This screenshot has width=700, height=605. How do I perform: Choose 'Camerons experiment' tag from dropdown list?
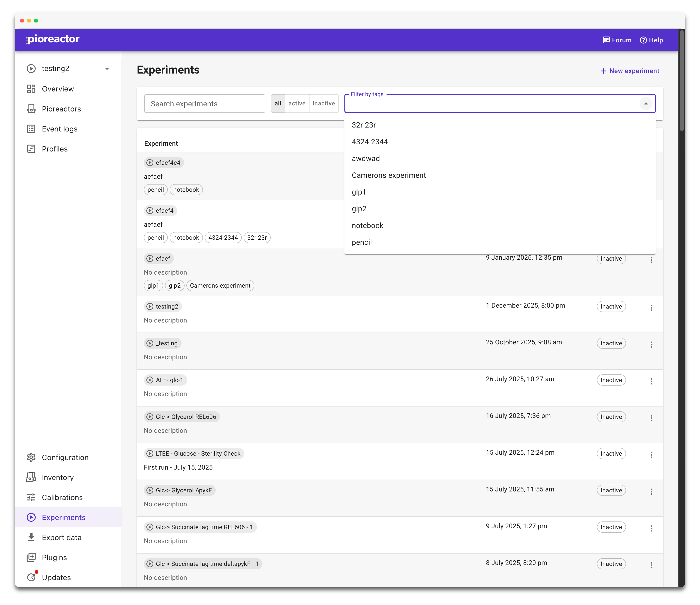(388, 175)
